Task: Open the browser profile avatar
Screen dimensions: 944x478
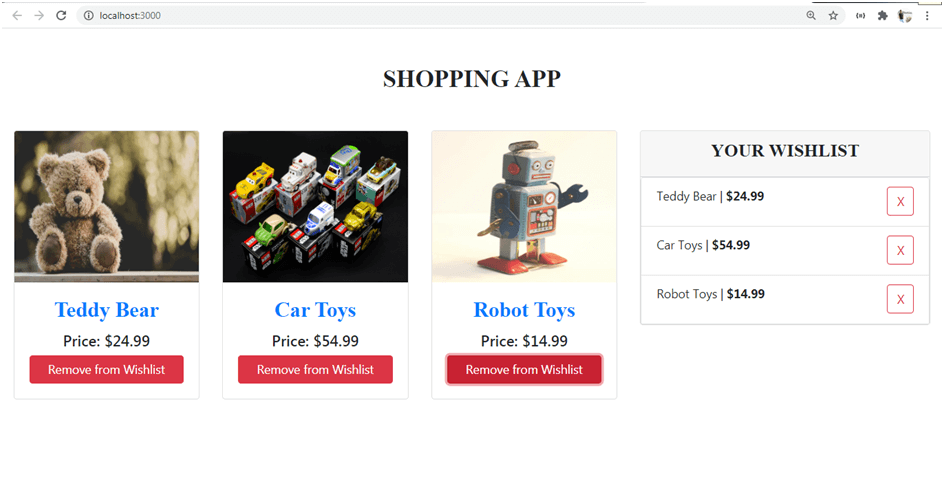Action: 904,16
